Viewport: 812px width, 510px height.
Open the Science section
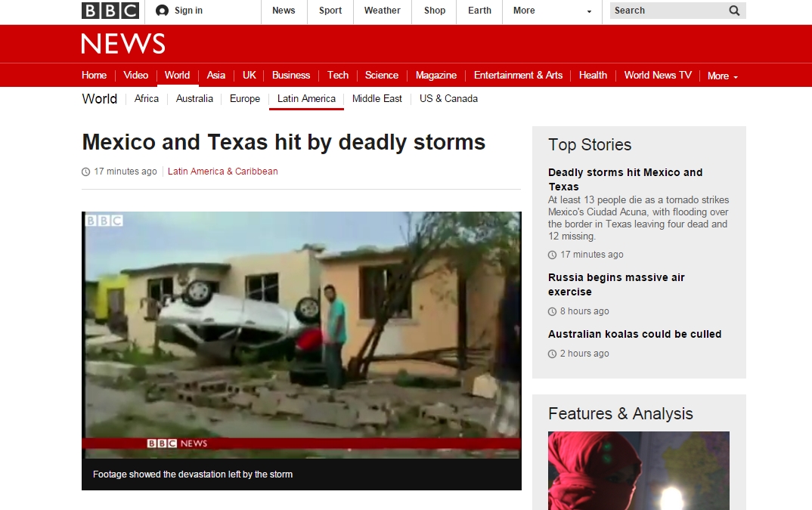coord(382,75)
